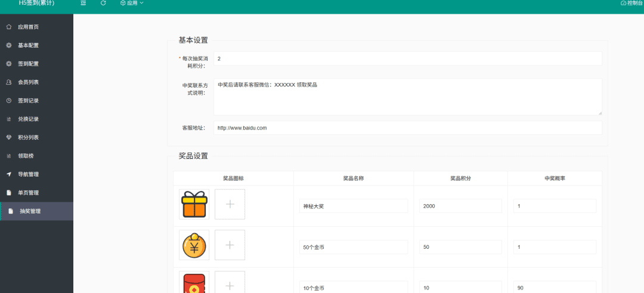
Task: Click the gear icon beside 基本配置
Action: tap(9, 45)
